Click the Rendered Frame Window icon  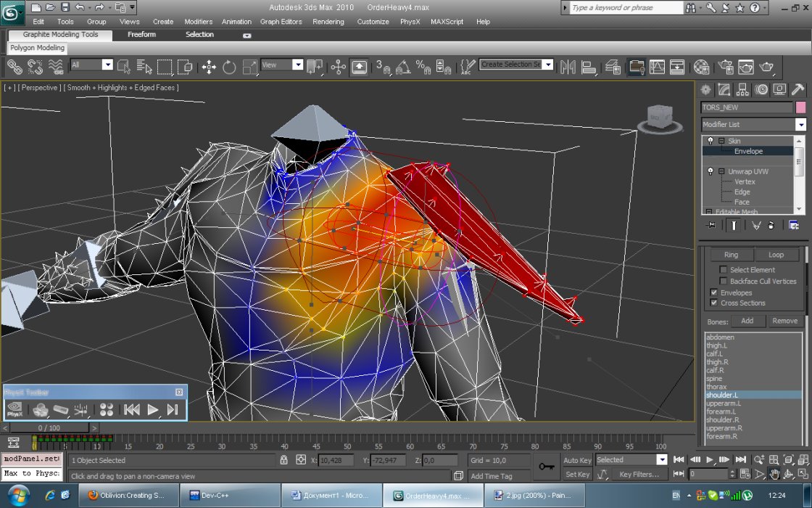point(746,67)
